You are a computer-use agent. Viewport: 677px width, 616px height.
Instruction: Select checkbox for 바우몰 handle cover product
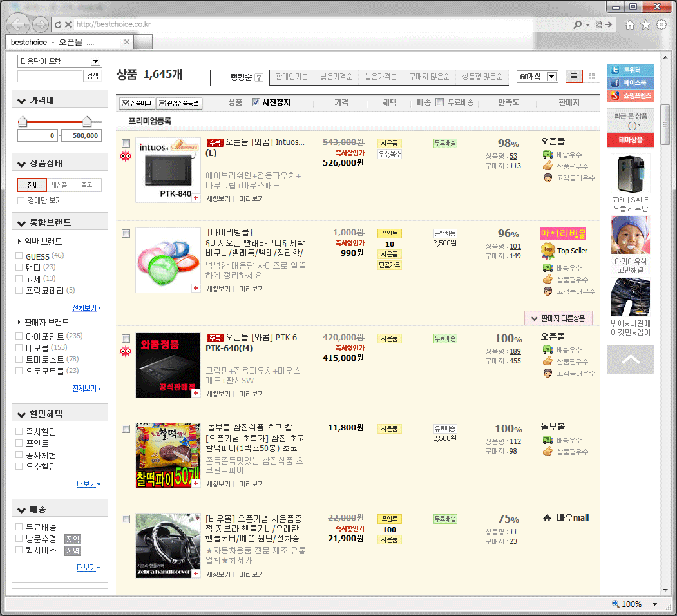[126, 519]
